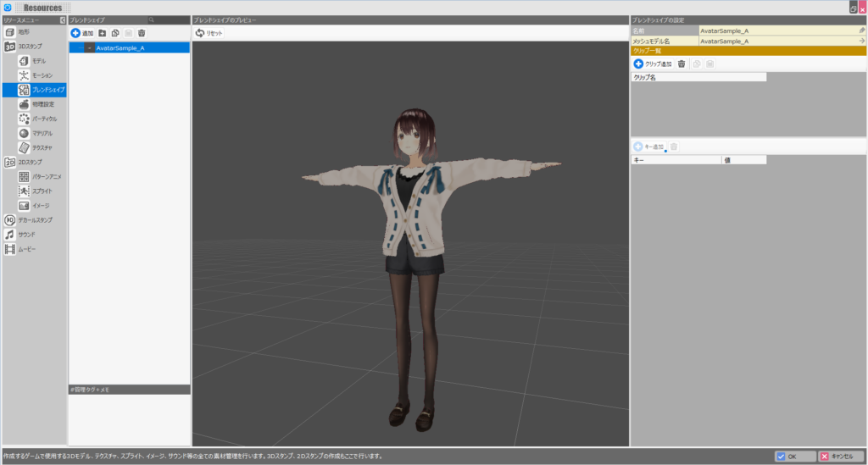Delete the selected blend shape with the trash icon

click(142, 33)
